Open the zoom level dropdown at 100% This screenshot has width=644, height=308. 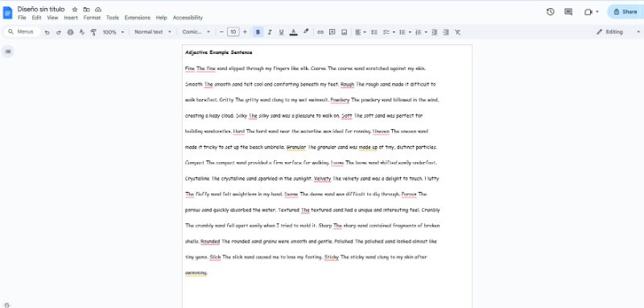(x=113, y=31)
